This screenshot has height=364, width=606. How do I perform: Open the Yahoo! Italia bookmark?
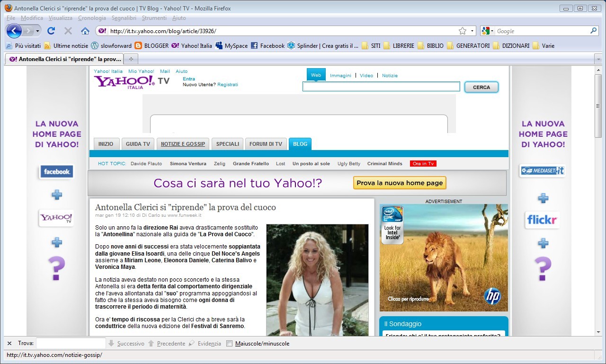(192, 46)
